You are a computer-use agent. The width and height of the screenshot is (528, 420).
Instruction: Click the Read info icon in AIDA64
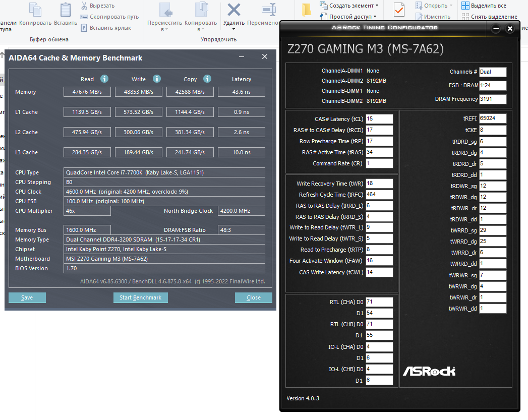(x=104, y=79)
